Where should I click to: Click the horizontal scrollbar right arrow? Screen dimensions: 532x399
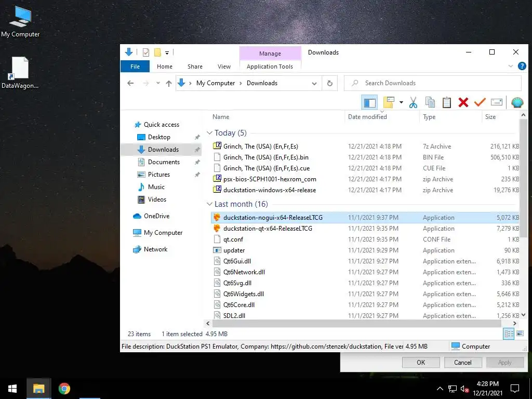[x=514, y=323]
